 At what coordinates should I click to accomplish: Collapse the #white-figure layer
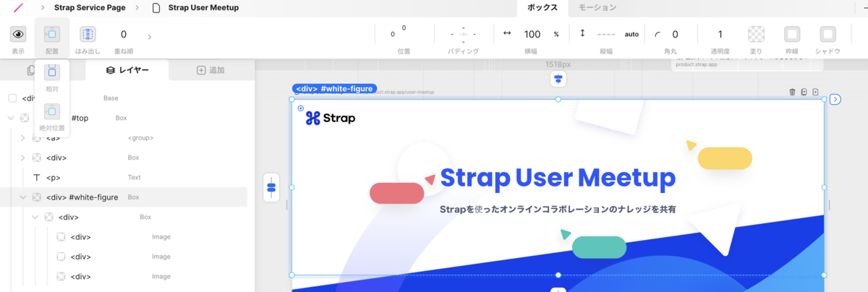point(23,197)
